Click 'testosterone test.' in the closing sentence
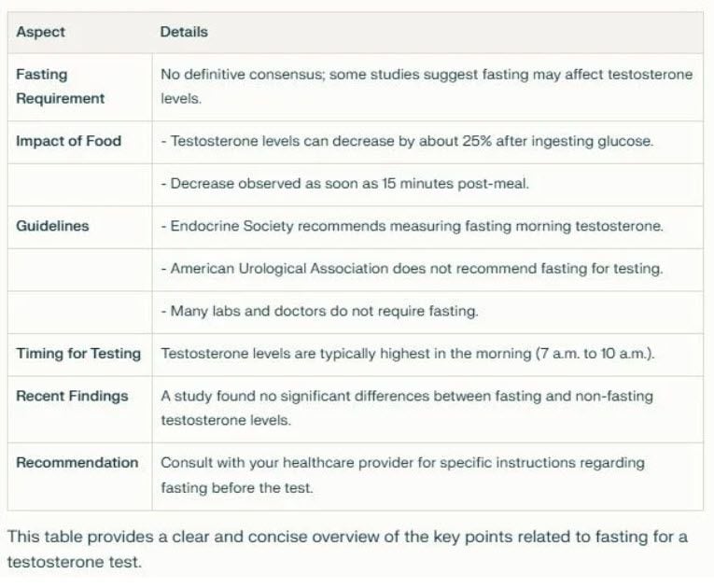 tap(75, 562)
